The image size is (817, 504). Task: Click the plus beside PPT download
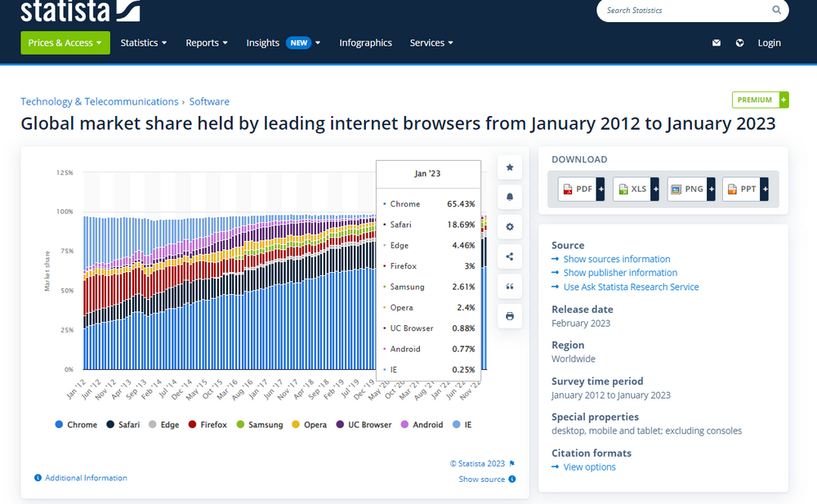(x=765, y=190)
